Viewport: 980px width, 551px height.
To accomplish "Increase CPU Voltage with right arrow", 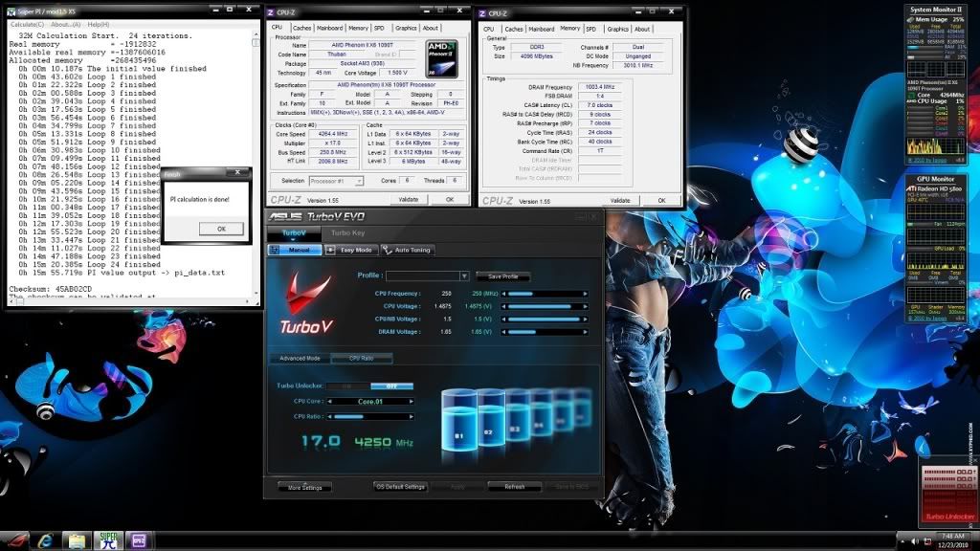I will (585, 307).
